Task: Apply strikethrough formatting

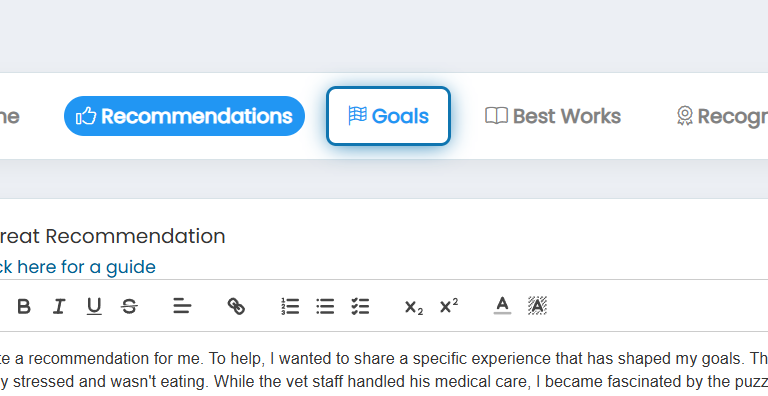Action: click(129, 306)
